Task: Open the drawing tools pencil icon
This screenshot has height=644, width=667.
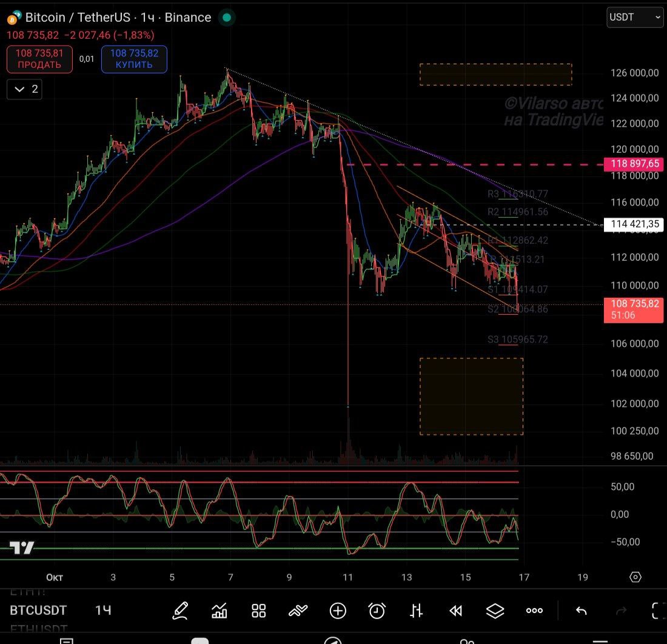Action: [x=180, y=611]
